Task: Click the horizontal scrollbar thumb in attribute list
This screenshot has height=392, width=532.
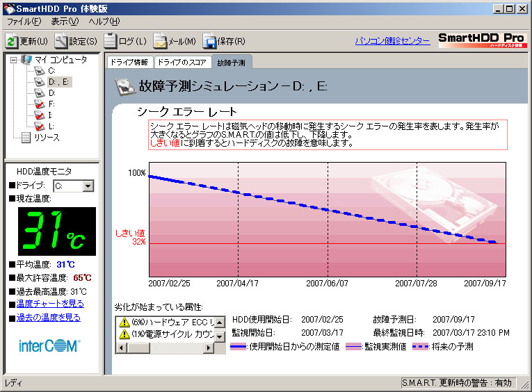Action: [x=138, y=348]
